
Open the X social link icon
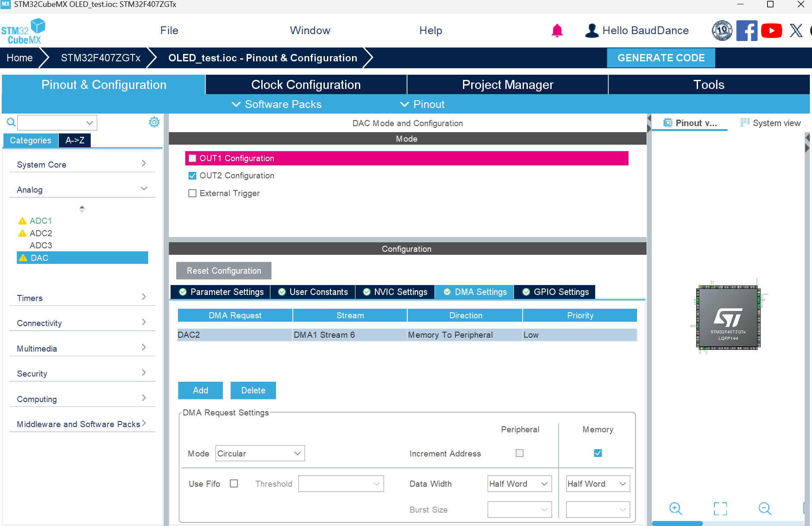(x=796, y=31)
